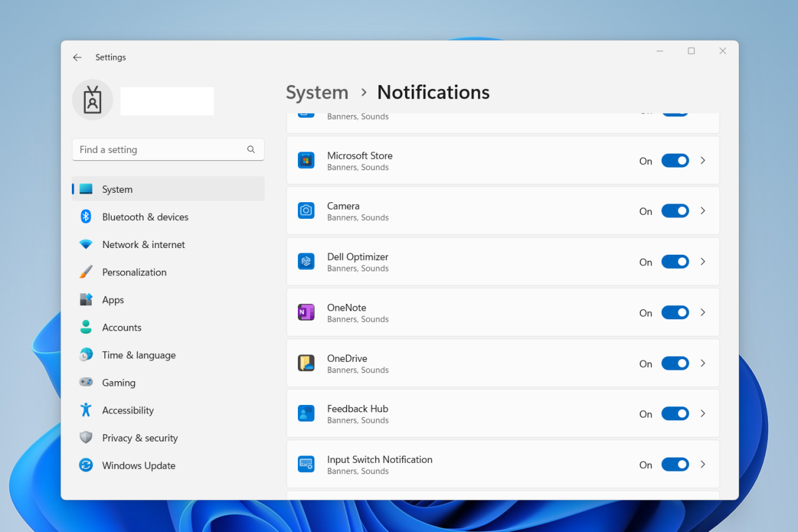Disable OneDrive notifications
The image size is (798, 532).
pos(675,363)
